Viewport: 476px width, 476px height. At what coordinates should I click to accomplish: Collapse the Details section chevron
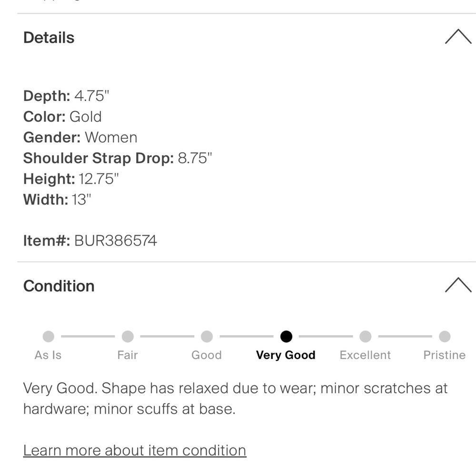(x=458, y=37)
